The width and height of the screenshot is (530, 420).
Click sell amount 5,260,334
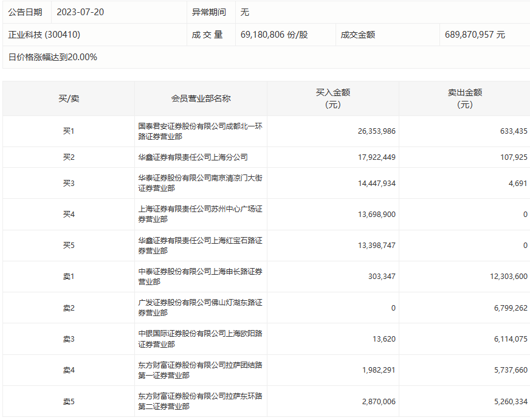[511, 401]
